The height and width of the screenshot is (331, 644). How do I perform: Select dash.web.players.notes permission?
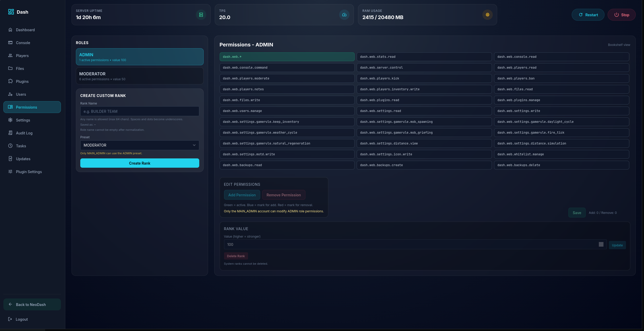(287, 89)
